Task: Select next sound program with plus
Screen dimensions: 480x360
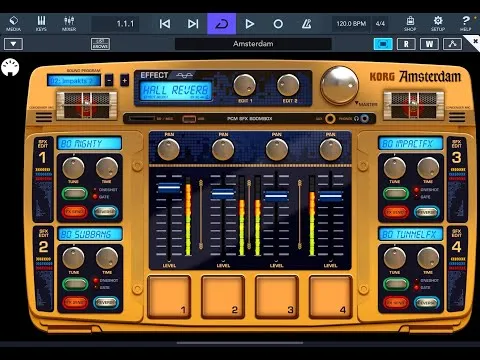Action: [x=124, y=80]
